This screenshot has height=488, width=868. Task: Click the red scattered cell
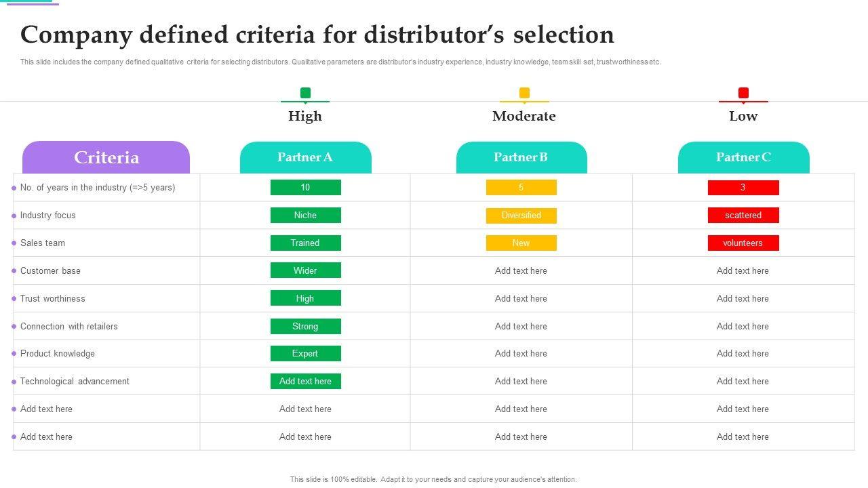point(743,215)
